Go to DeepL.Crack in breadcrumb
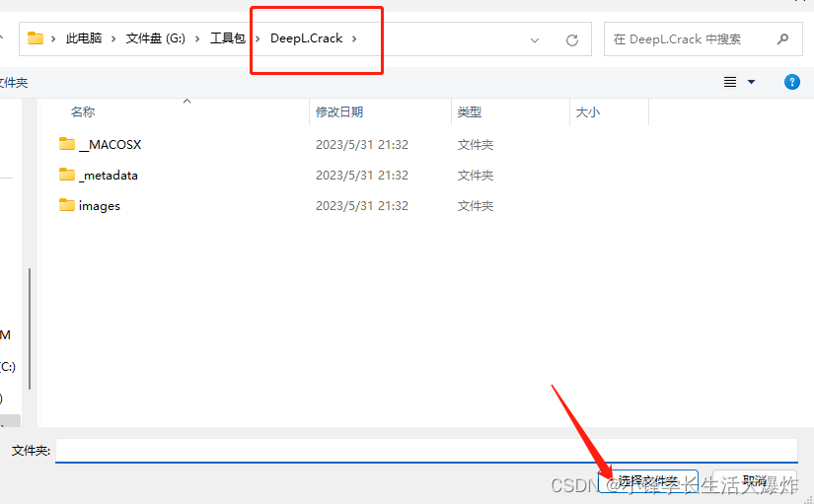This screenshot has width=814, height=504. point(306,38)
